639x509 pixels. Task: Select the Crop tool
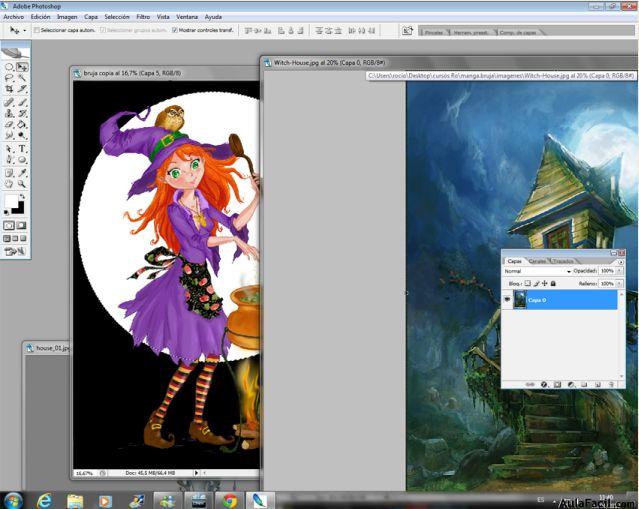click(x=9, y=88)
